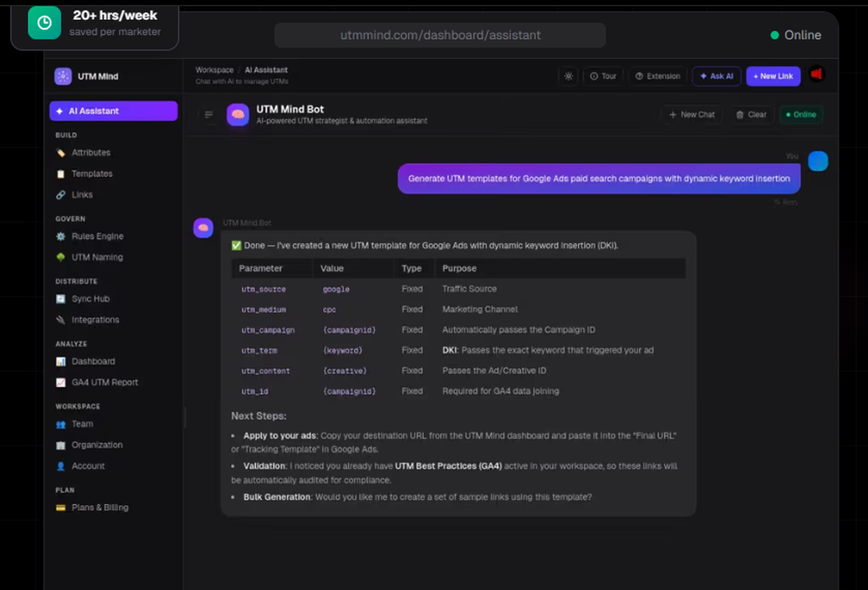Open the Rules Engine page
This screenshot has height=590, width=868.
click(x=97, y=236)
